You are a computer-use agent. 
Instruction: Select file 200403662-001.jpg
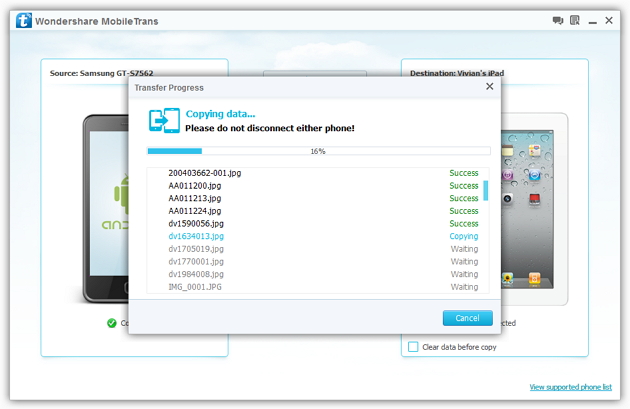205,173
